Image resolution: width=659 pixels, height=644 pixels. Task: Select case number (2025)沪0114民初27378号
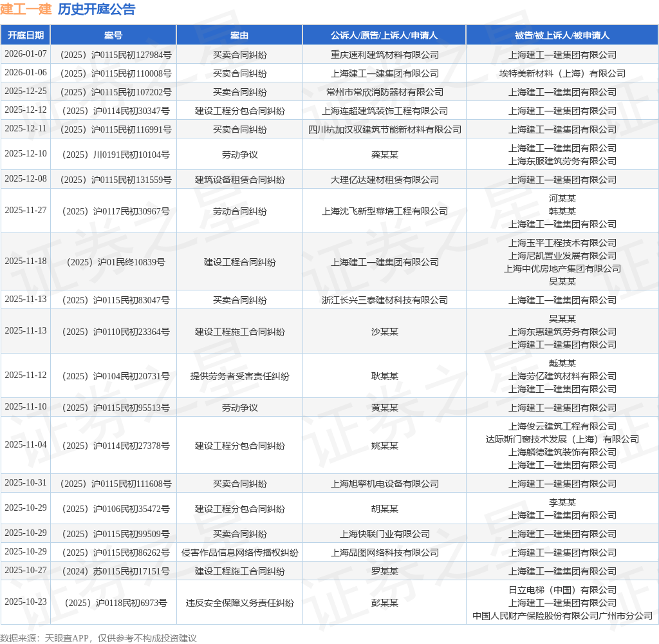coord(116,446)
